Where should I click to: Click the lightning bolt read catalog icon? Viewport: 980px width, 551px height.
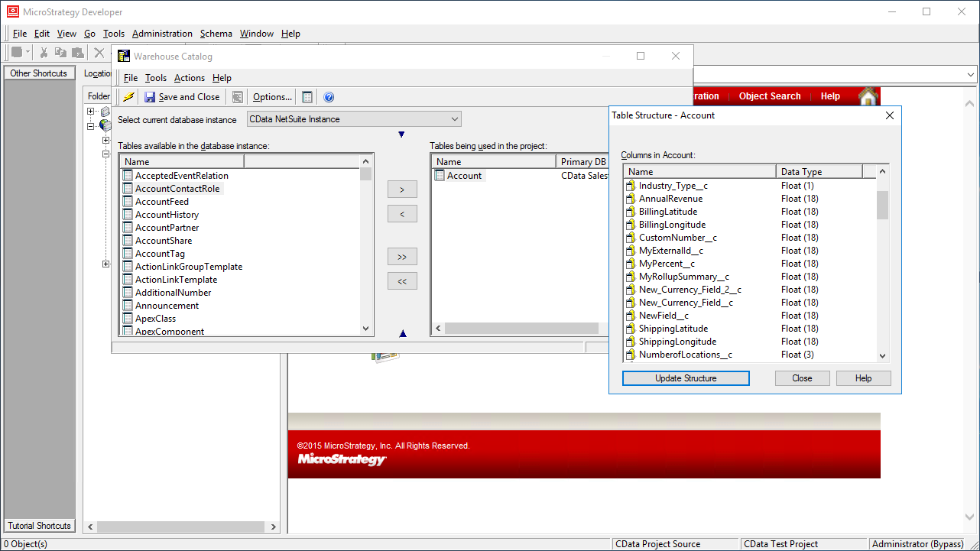point(128,96)
